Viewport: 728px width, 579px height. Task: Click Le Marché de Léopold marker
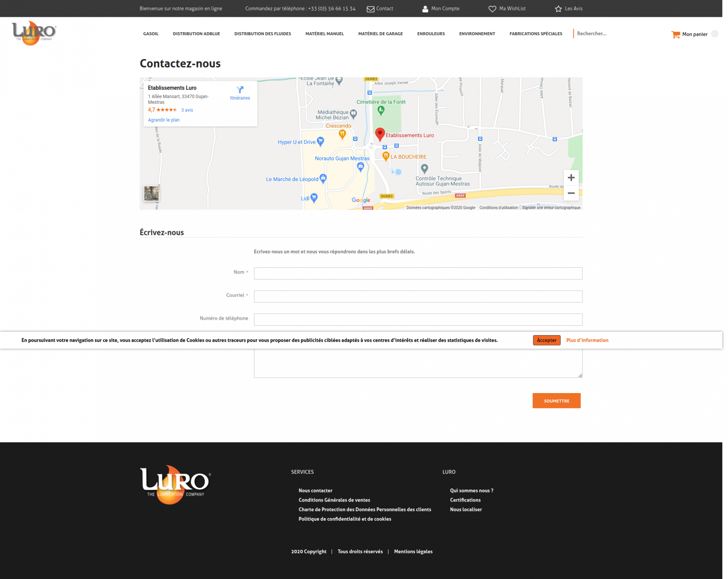323,178
